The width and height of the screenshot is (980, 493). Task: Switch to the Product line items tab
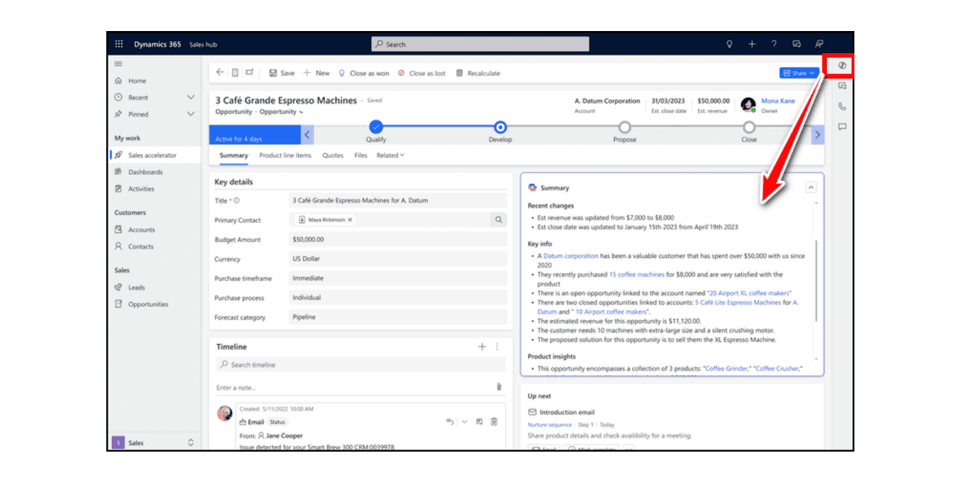click(x=285, y=155)
